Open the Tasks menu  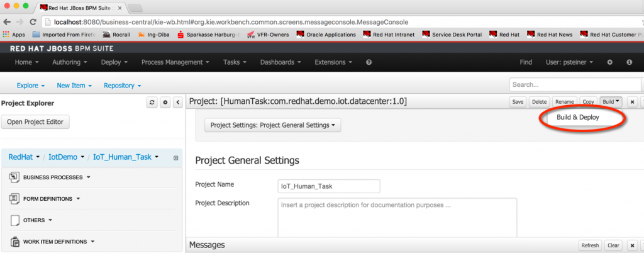(x=235, y=62)
